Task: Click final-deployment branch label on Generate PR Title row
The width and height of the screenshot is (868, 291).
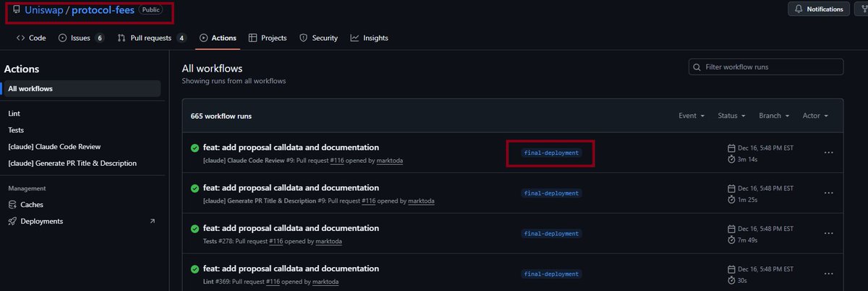Action: 552,193
